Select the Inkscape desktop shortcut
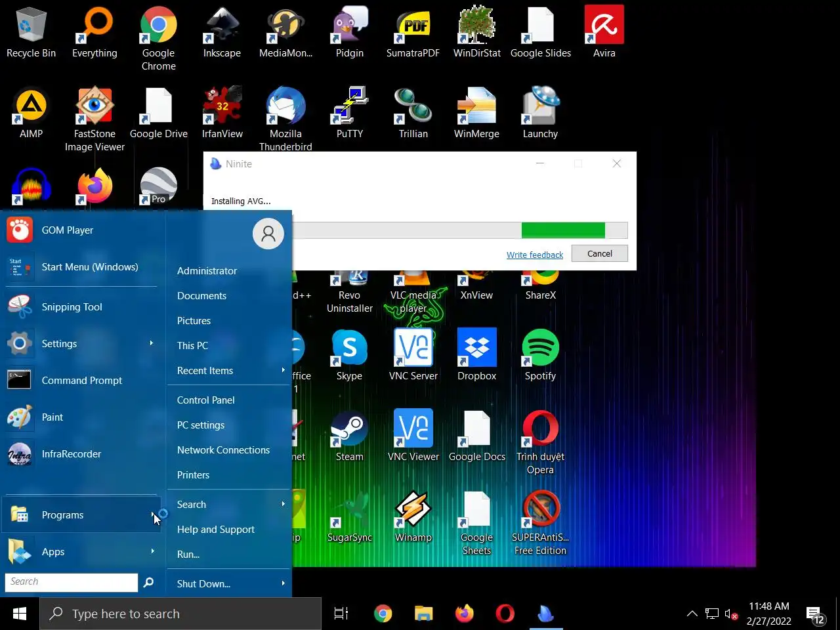Screen dimensions: 840x630 coord(222,33)
